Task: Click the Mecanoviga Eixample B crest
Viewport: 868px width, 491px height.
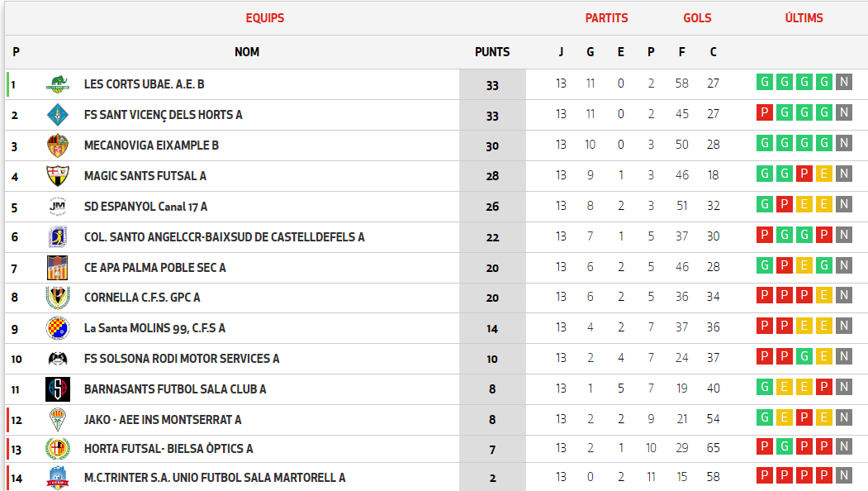Action: 58,145
